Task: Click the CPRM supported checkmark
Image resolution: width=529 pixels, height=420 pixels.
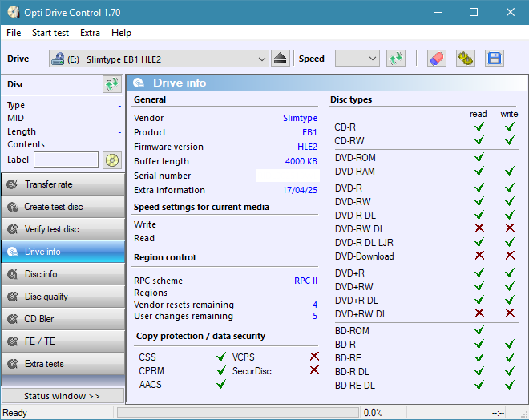Action: [221, 371]
